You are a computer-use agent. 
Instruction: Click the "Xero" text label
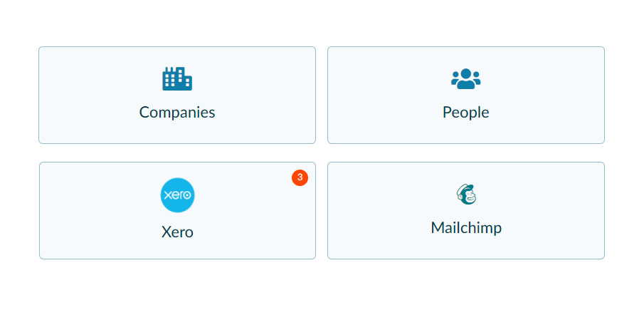(x=177, y=232)
